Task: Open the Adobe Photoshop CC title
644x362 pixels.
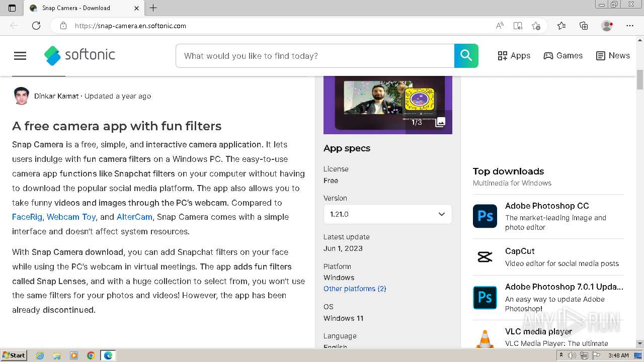Action: tap(547, 206)
